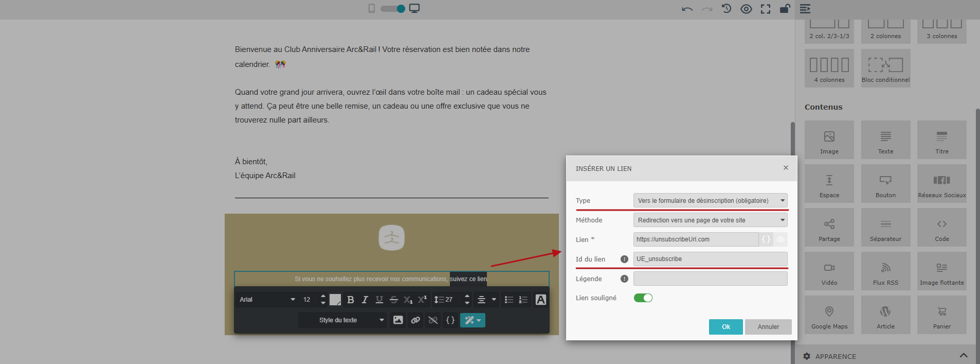The width and height of the screenshot is (980, 364).
Task: Click the info icon next to Légende
Action: pos(624,279)
